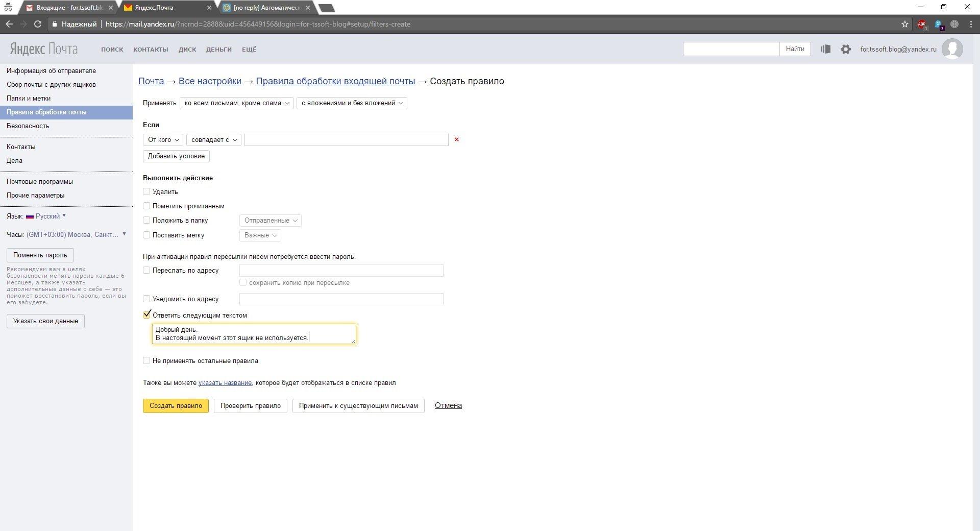Click the Adblock Plus extension icon

[x=921, y=24]
